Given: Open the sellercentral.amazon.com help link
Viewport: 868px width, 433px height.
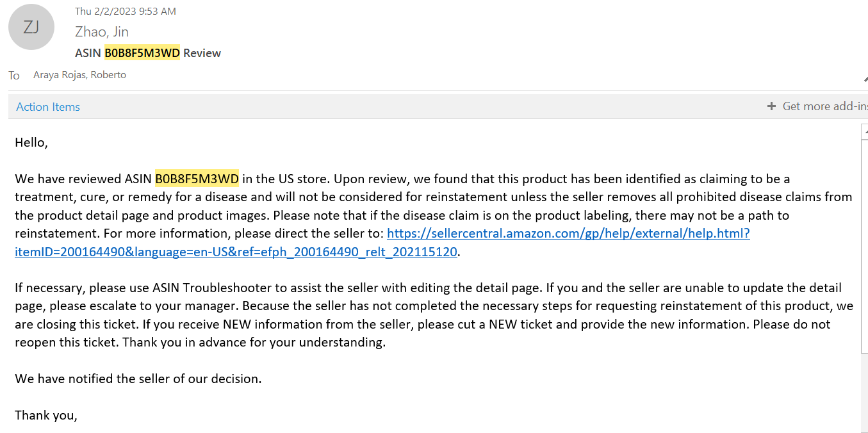Looking at the screenshot, I should point(568,234).
